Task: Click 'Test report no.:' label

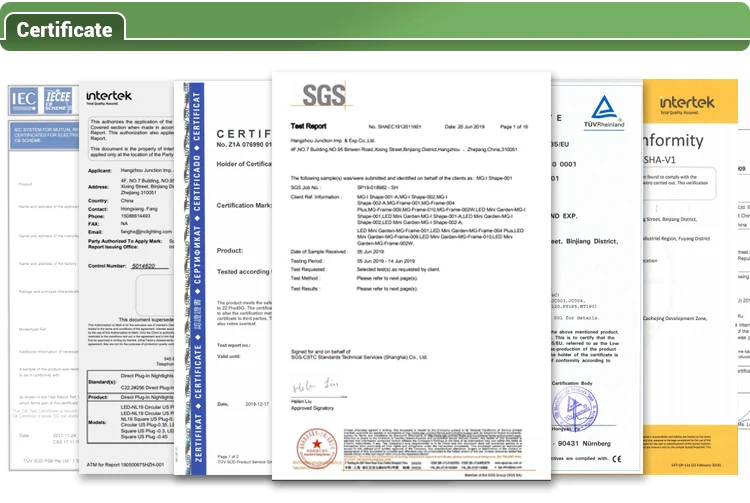Action: 233,345
